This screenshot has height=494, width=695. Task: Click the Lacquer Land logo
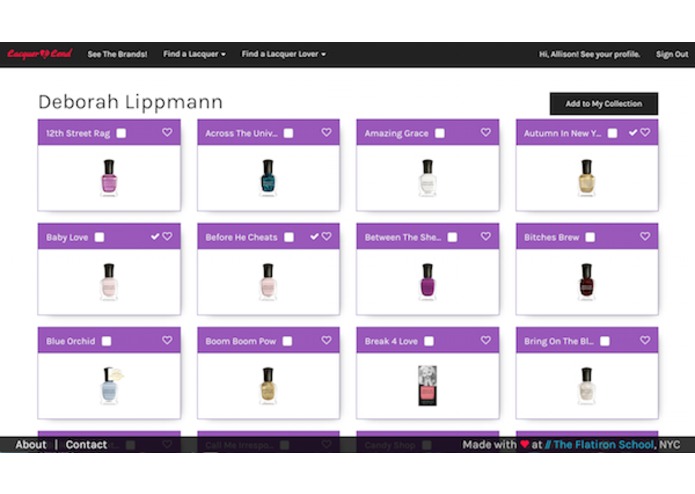(39, 54)
